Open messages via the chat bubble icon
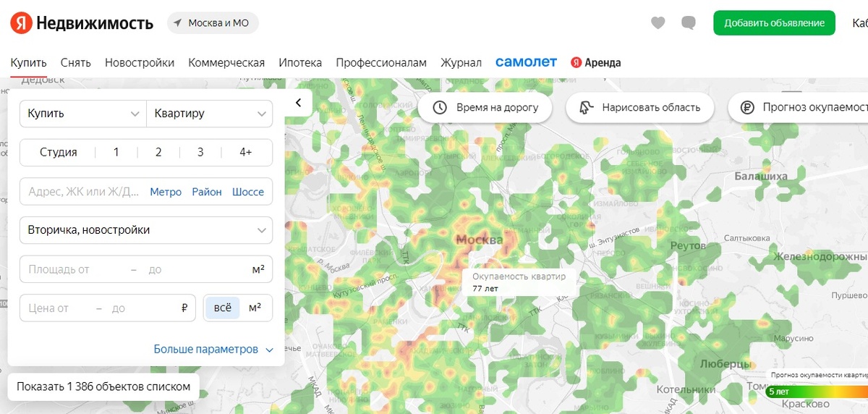The image size is (868, 414). click(689, 23)
